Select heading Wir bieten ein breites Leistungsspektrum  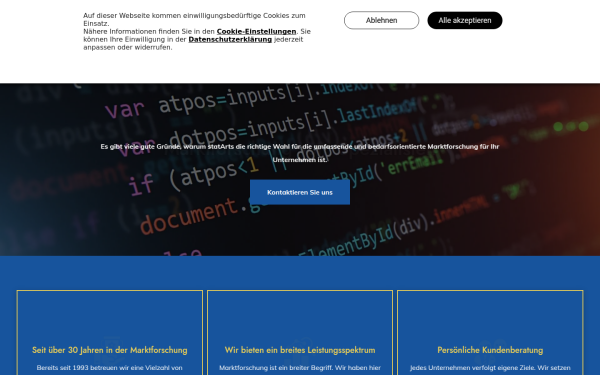click(300, 350)
